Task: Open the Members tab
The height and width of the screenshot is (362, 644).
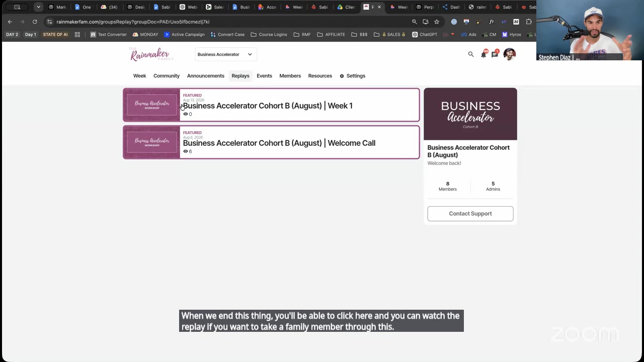Action: tap(290, 76)
